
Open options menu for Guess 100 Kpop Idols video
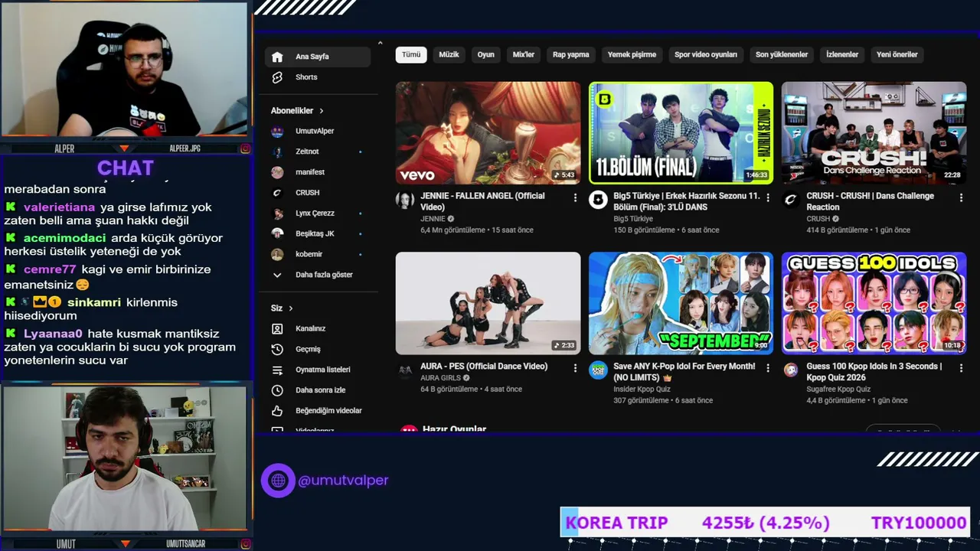(x=961, y=368)
